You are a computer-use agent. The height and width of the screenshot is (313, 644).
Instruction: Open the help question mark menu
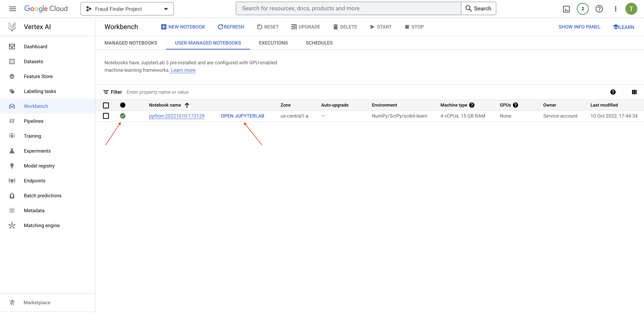599,9
